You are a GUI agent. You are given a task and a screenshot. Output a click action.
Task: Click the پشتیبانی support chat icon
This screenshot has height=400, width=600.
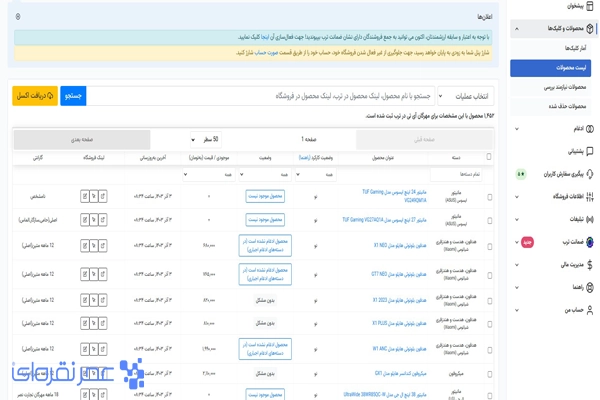(590, 152)
